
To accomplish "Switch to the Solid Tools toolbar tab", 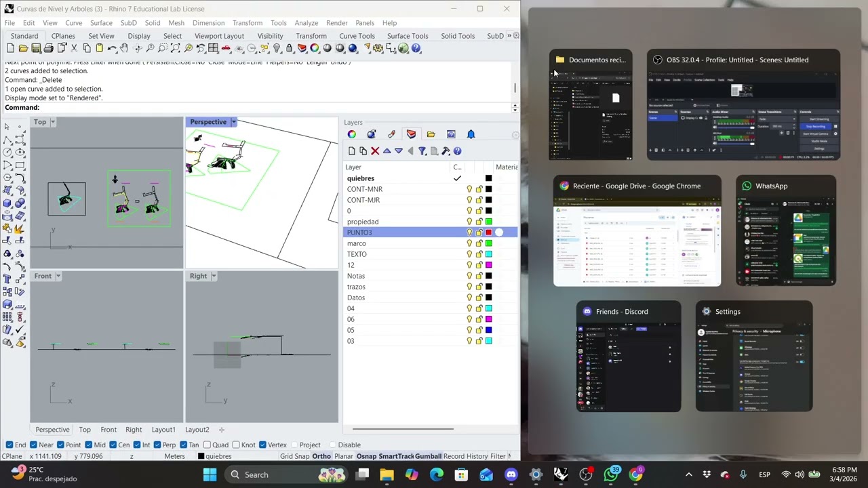I will point(458,36).
